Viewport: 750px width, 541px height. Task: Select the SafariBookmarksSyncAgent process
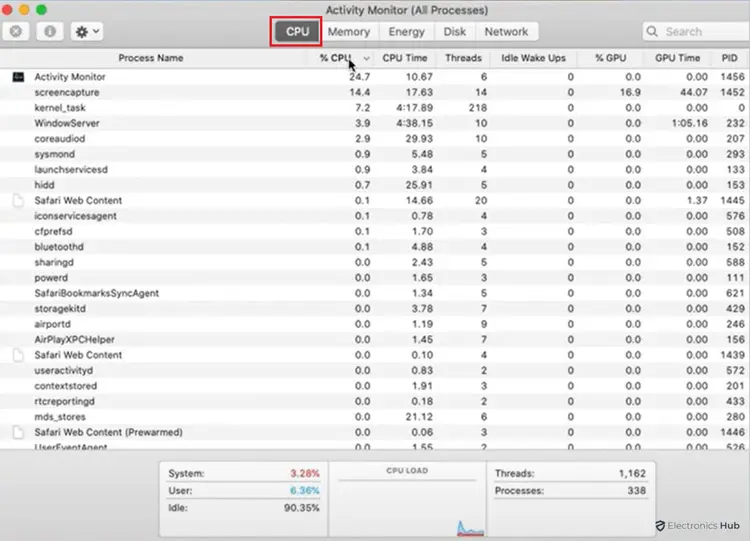97,293
